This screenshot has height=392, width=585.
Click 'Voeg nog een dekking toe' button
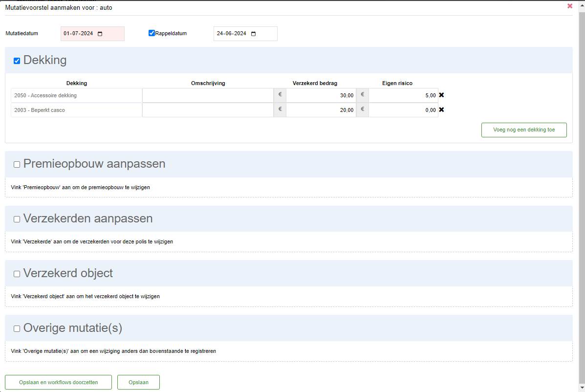[x=524, y=130]
